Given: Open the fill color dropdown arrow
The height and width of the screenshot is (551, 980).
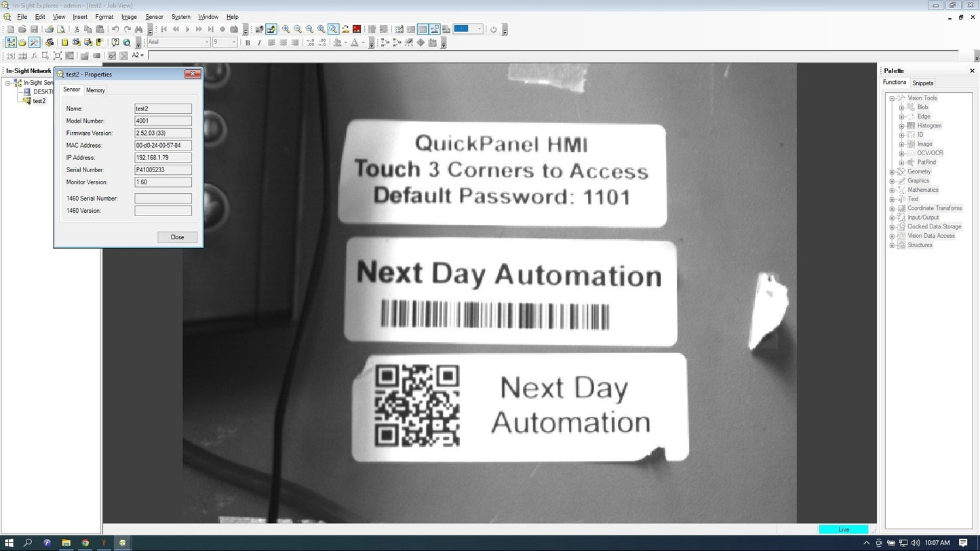Looking at the screenshot, I should tap(345, 43).
